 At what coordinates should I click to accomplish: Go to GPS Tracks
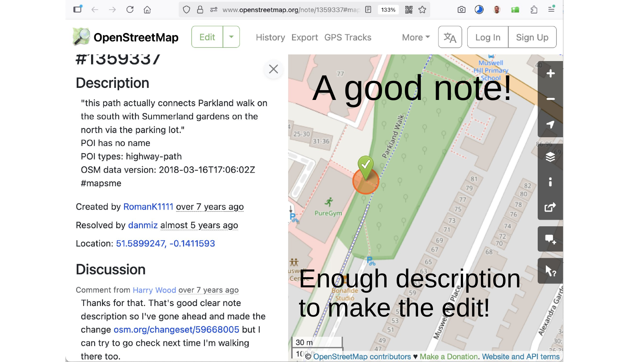click(x=348, y=37)
